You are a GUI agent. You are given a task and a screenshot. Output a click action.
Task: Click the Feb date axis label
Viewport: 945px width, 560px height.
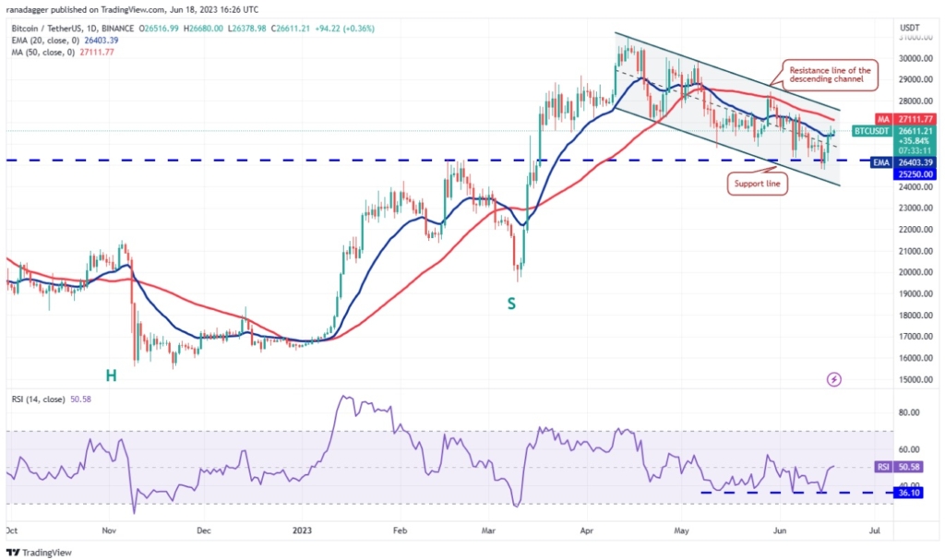coord(400,530)
